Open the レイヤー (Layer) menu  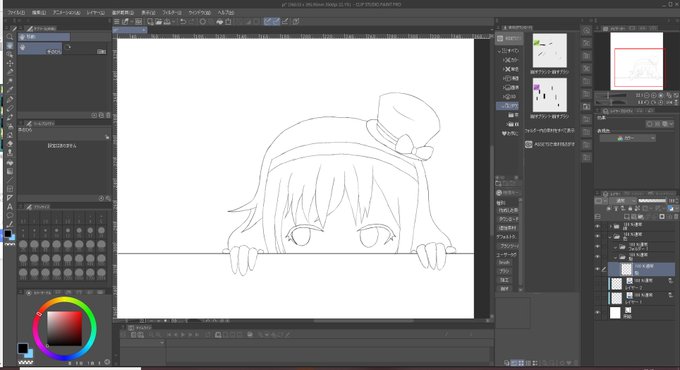pos(95,13)
